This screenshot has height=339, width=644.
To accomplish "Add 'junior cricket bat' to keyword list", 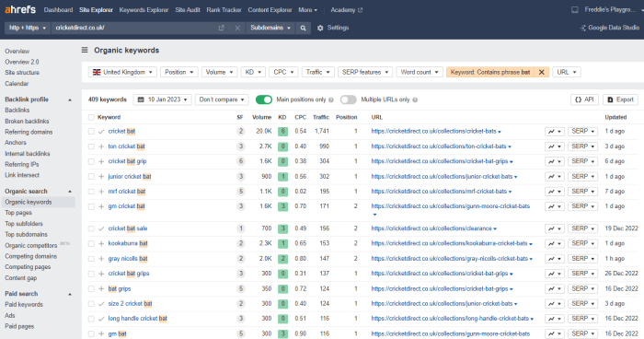I will tap(101, 177).
